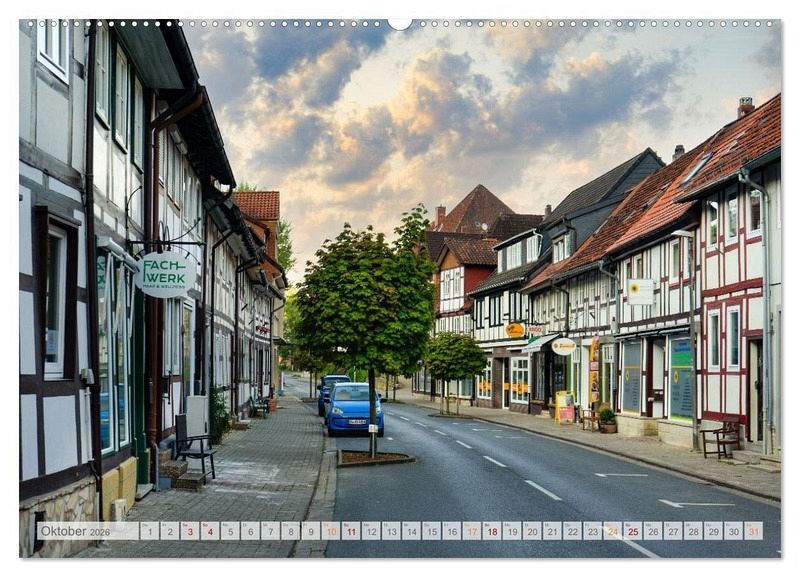Select day 1 in the calendar strip
800x577 pixels.
(x=149, y=531)
